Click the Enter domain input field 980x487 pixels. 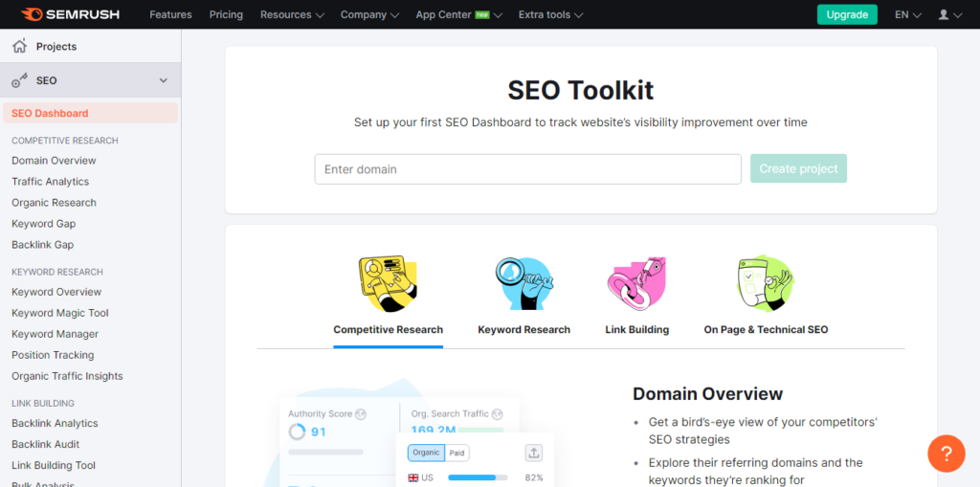528,168
